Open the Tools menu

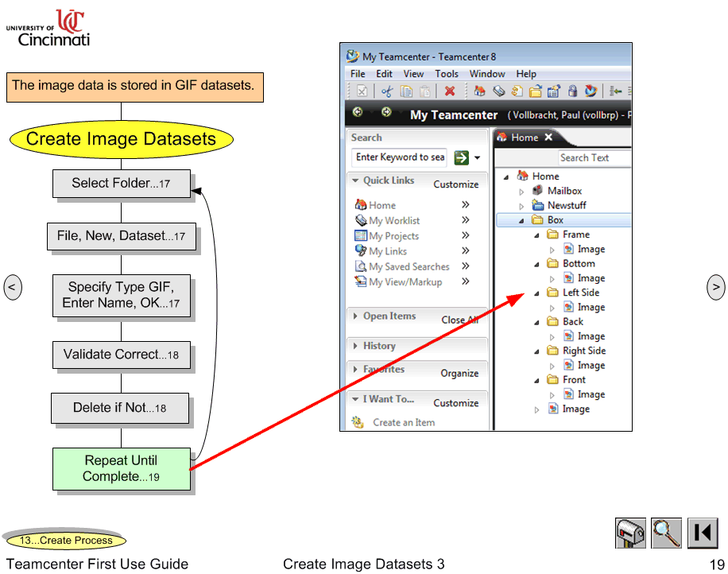tap(447, 73)
